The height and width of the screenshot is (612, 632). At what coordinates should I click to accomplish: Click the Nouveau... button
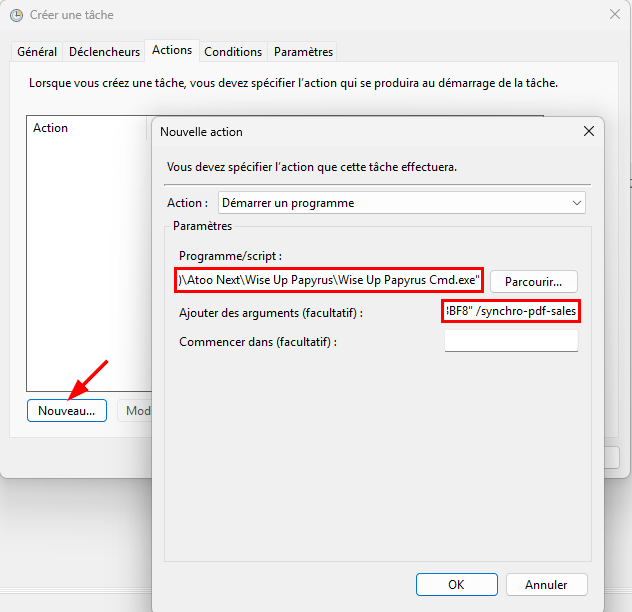pos(66,410)
